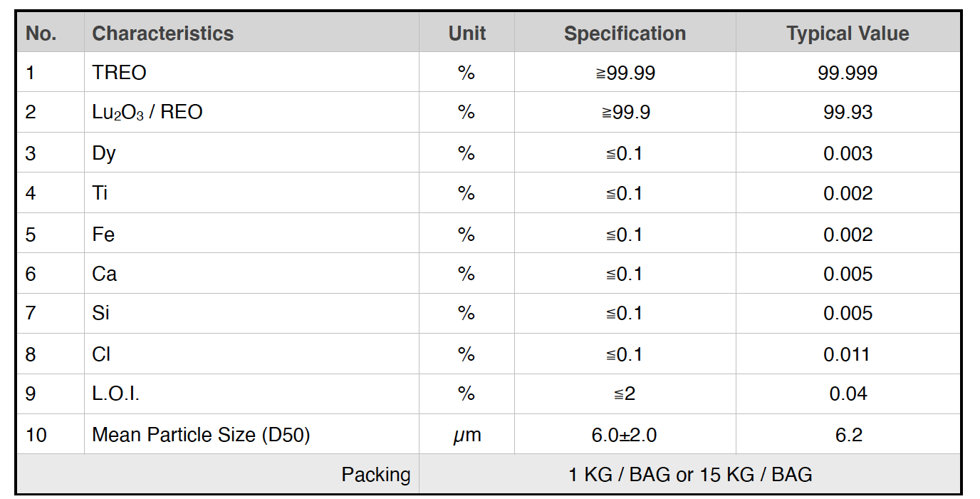Image resolution: width=980 pixels, height=499 pixels.
Task: Click the Mean Particle Size (D50) cell
Action: [201, 435]
